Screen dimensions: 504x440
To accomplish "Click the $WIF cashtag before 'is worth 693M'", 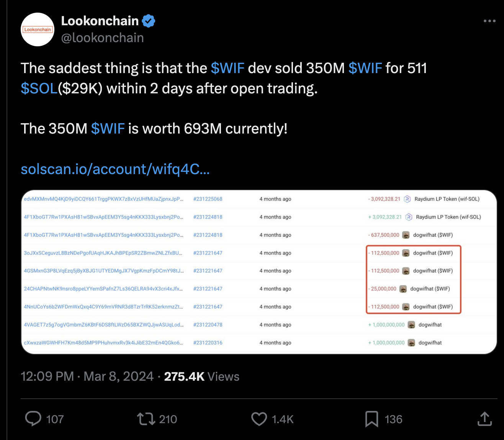I will 108,129.
